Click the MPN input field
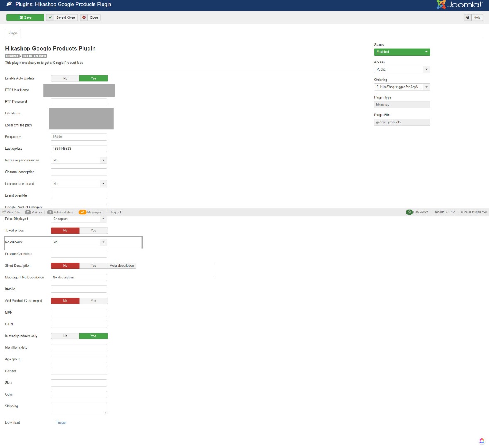Viewport: 489px width, 448px height. (x=79, y=312)
